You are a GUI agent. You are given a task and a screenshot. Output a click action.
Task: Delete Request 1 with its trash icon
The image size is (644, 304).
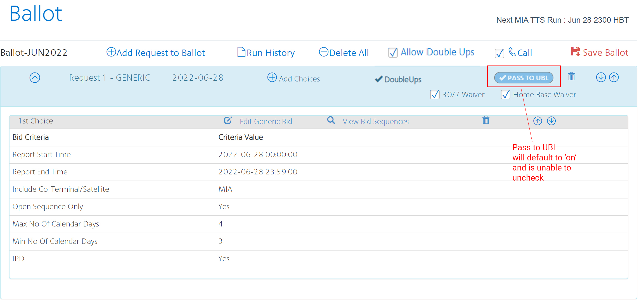point(571,76)
